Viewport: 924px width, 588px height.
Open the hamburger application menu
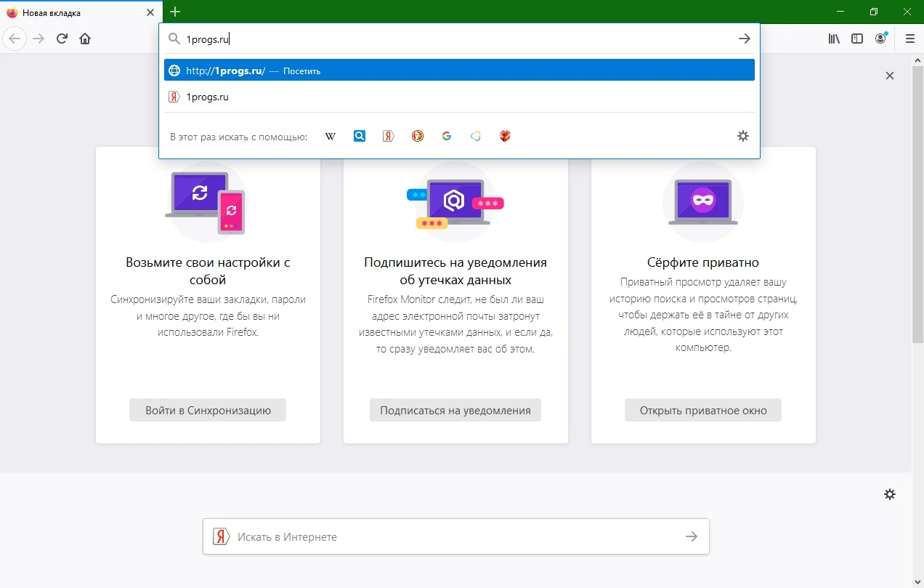tap(910, 39)
